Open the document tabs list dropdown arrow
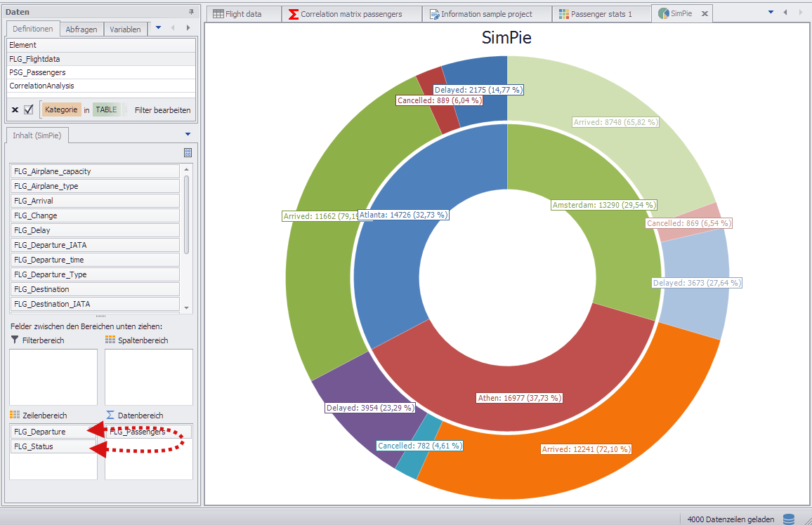The image size is (812, 525). tap(771, 12)
